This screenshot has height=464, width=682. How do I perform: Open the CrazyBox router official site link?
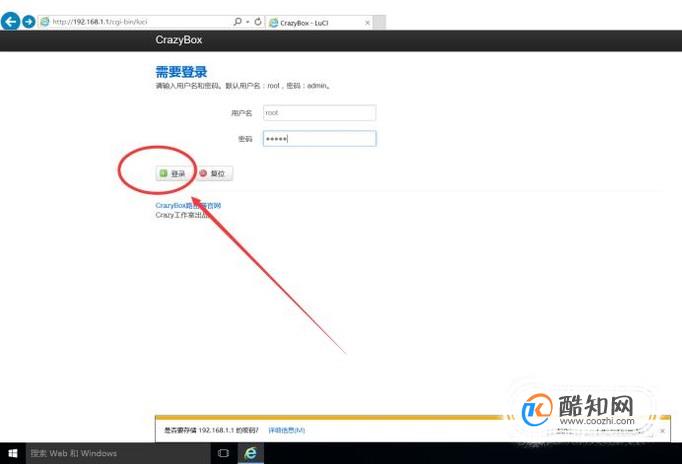coord(188,205)
